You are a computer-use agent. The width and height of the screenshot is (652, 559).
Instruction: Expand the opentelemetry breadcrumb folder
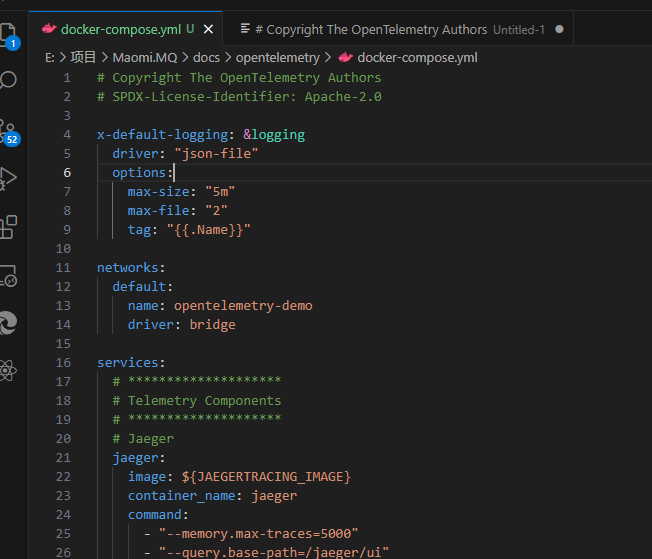[x=277, y=57]
